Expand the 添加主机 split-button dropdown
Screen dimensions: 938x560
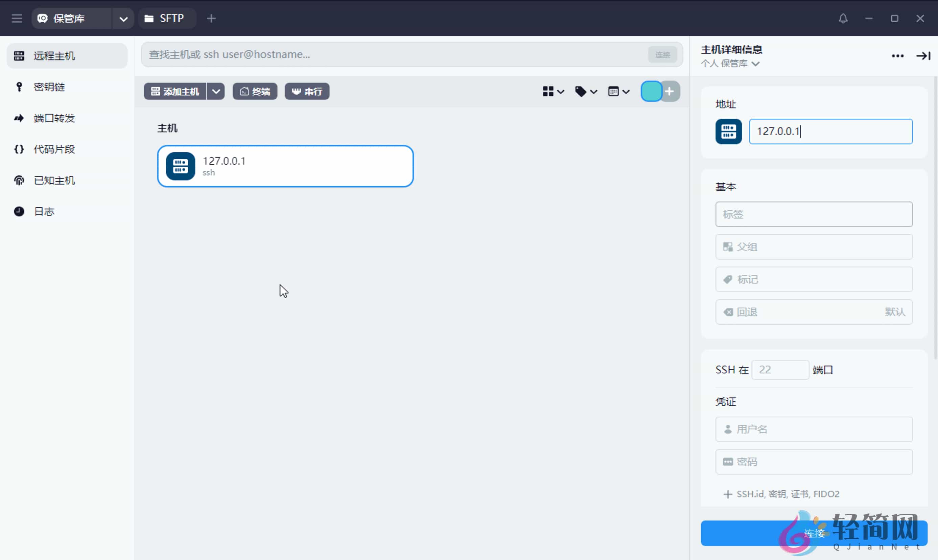point(216,91)
